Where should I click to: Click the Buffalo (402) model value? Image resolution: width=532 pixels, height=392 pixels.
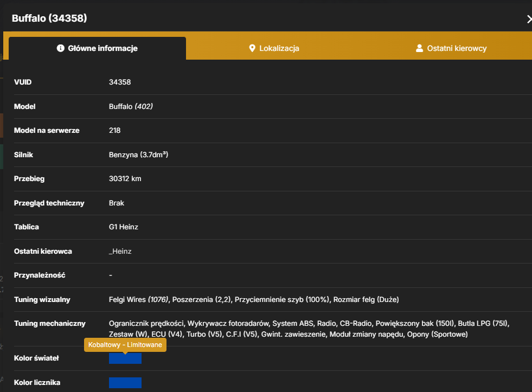click(131, 106)
